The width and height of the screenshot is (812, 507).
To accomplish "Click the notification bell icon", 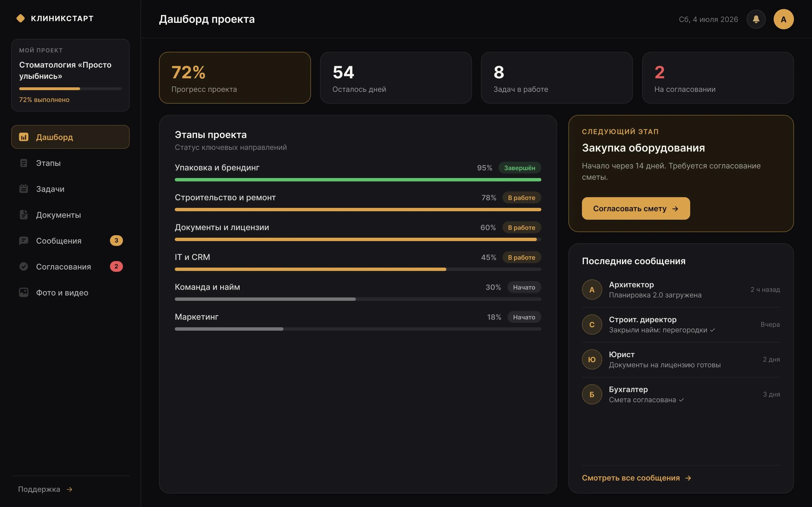I will pyautogui.click(x=756, y=19).
